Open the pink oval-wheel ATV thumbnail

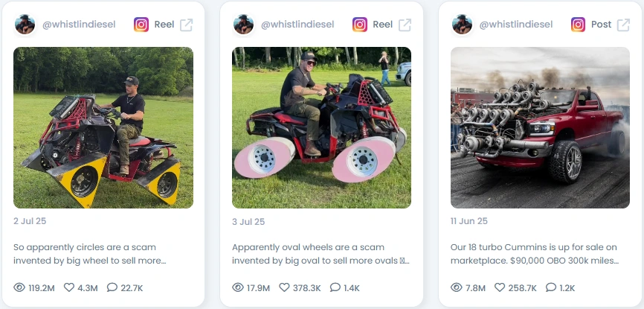click(321, 127)
